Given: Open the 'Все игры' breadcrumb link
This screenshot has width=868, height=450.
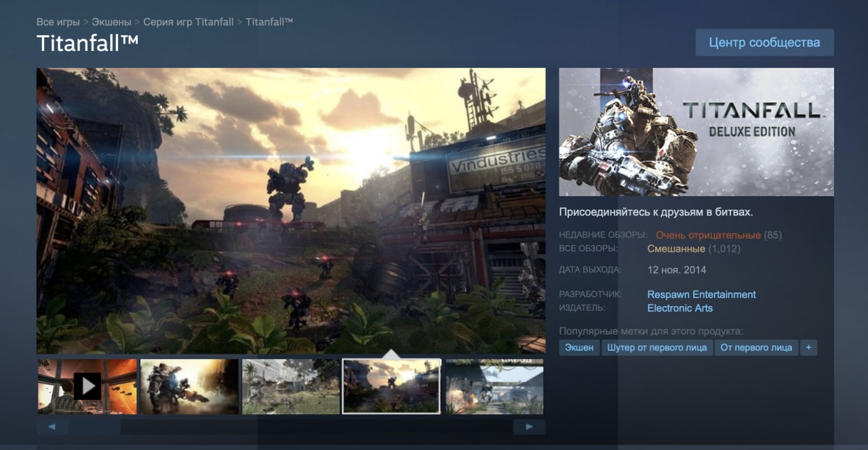Looking at the screenshot, I should 58,22.
